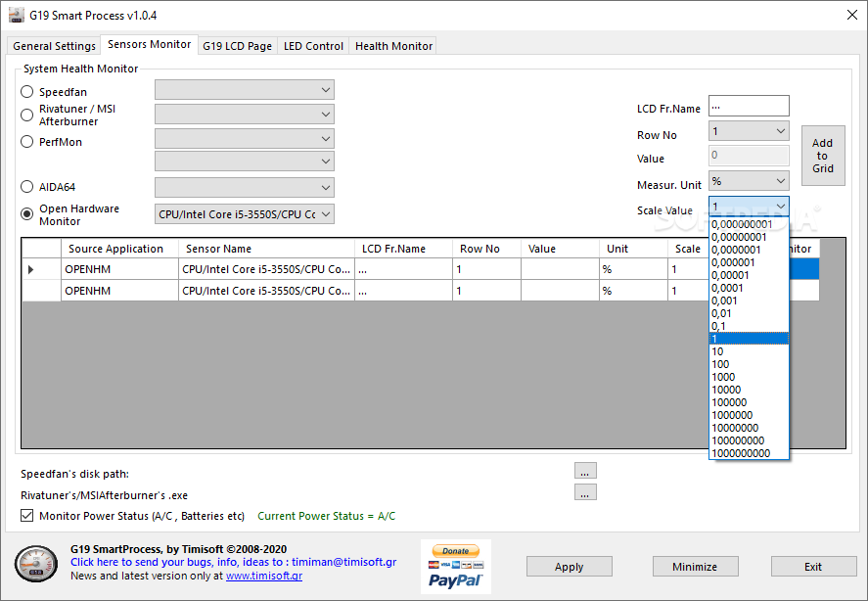Screen dimensions: 868x601
Task: Choose scale value 10000
Action: (749, 390)
